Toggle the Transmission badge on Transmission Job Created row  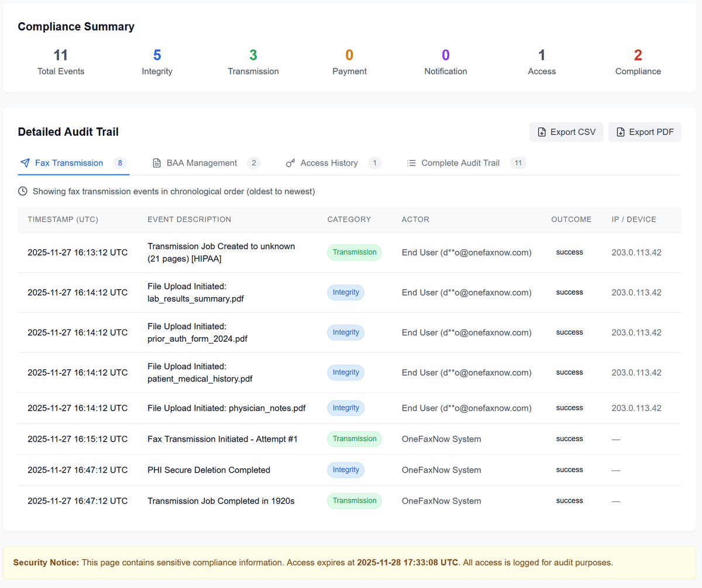coord(354,252)
